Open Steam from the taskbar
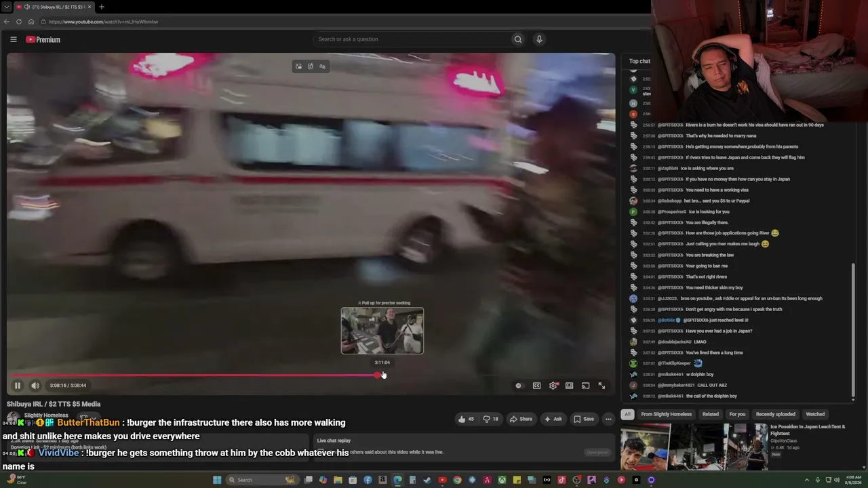This screenshot has width=868, height=488. (x=427, y=480)
